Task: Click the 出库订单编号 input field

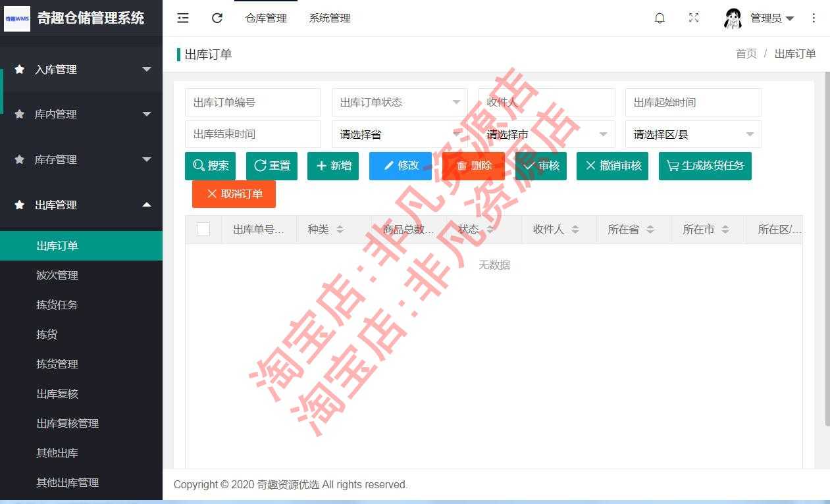Action: point(253,102)
